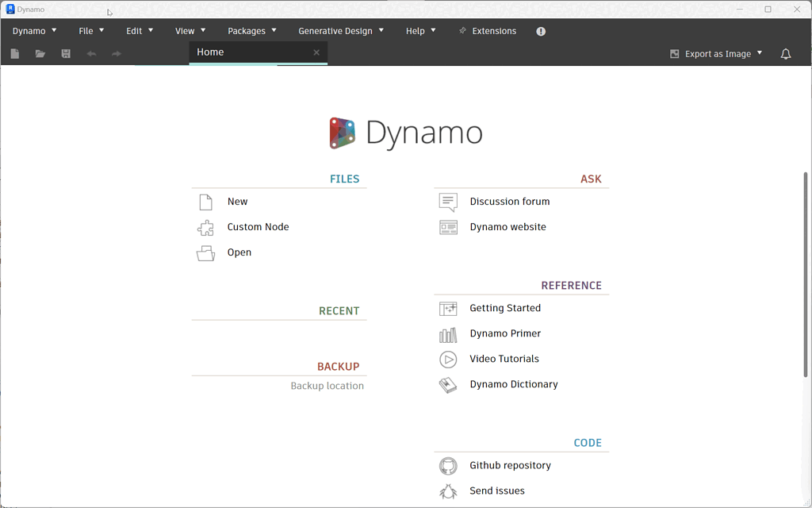Switch to the Home tab
The height and width of the screenshot is (508, 812).
(x=209, y=52)
